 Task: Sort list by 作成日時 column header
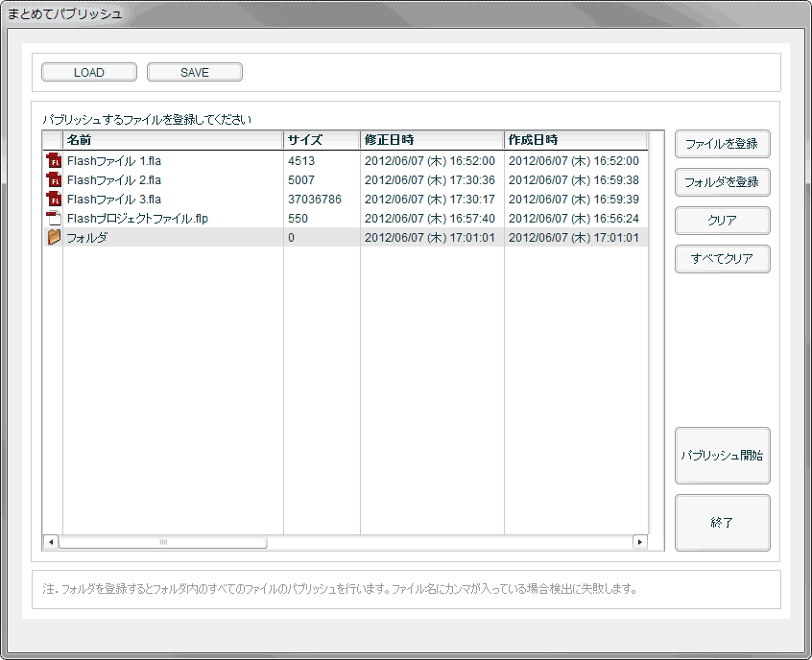point(576,140)
